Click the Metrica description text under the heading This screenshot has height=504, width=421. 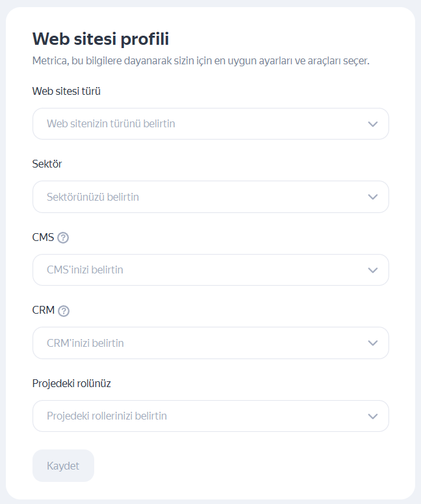[201, 61]
